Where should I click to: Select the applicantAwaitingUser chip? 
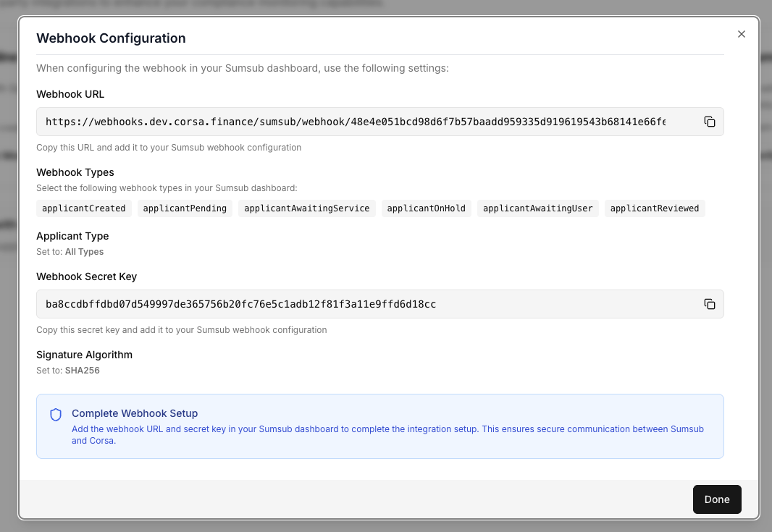pyautogui.click(x=537, y=208)
